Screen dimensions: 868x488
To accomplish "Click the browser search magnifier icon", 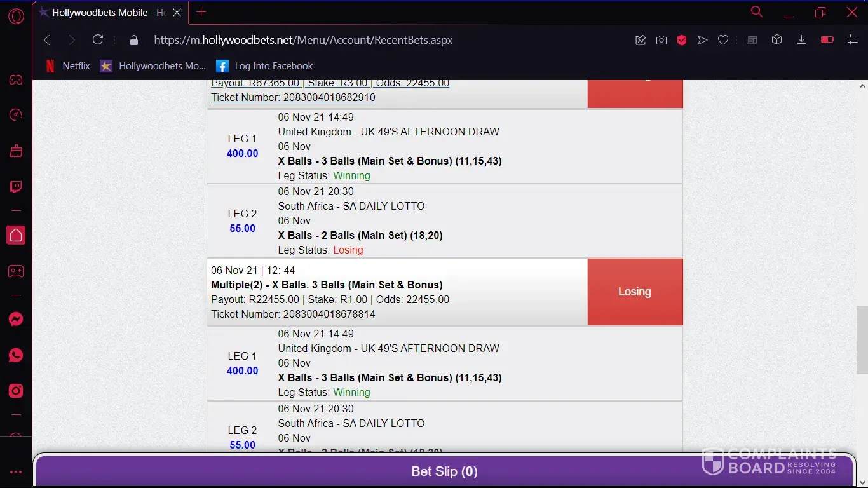I will [x=756, y=12].
